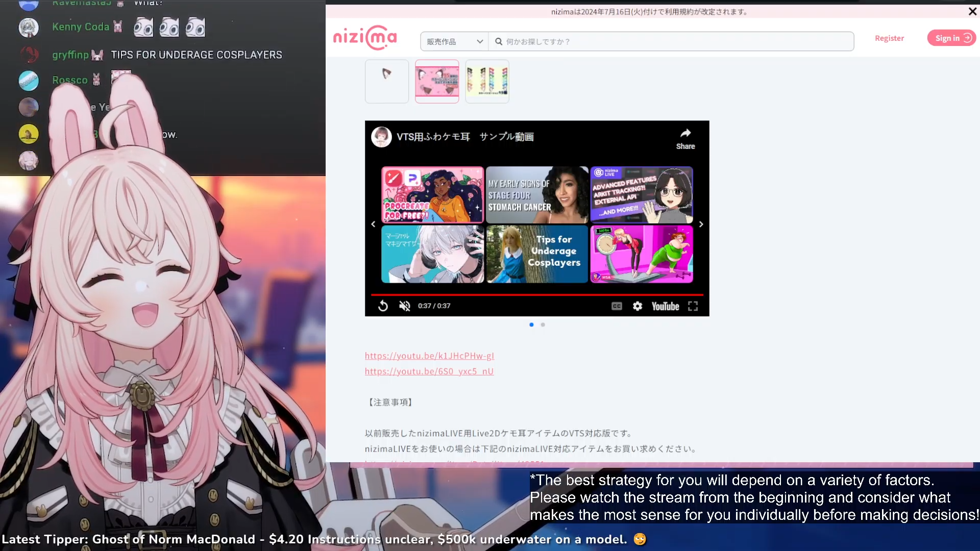980x551 pixels.
Task: Select the color variations product thumbnail
Action: pos(487,81)
